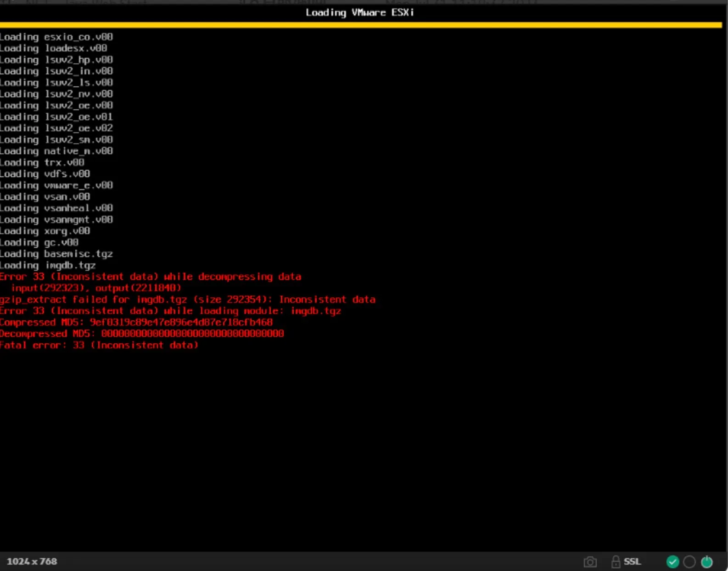Click the 'Loading lsuv2_oe.v00' line
The height and width of the screenshot is (571, 728).
(56, 105)
